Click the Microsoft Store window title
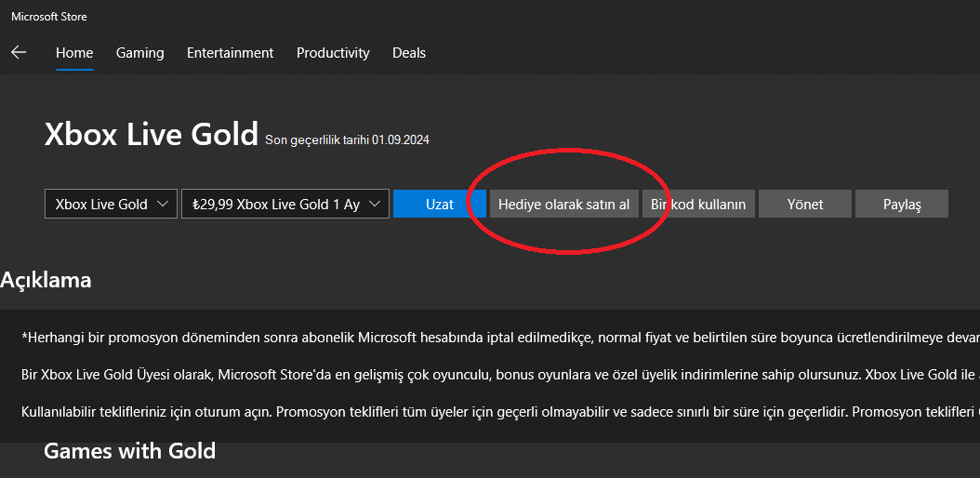 (x=49, y=17)
